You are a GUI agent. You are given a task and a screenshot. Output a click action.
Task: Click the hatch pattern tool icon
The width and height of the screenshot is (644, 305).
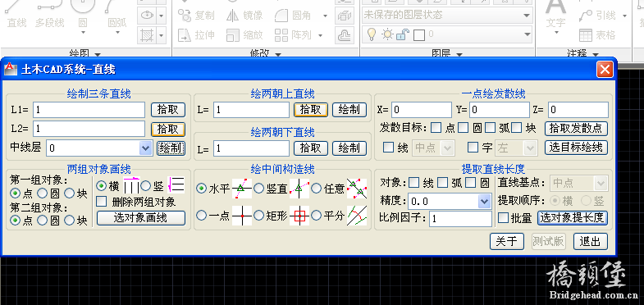[x=147, y=35]
